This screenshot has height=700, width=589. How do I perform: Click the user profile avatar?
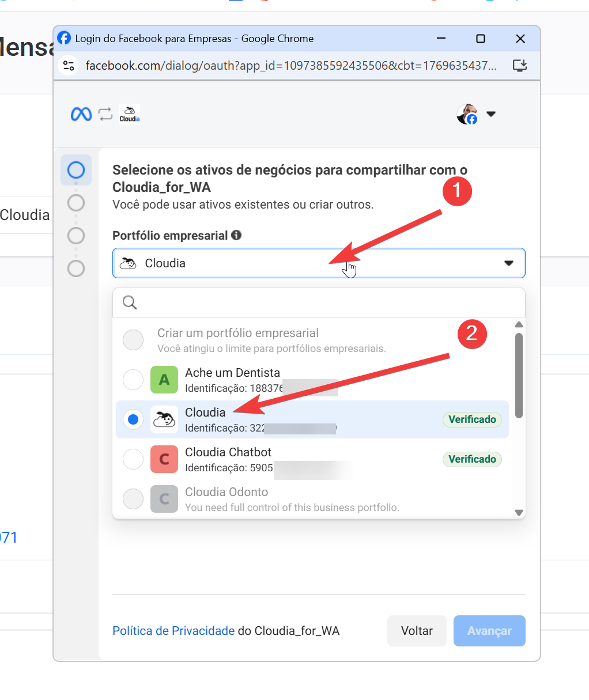click(x=467, y=114)
